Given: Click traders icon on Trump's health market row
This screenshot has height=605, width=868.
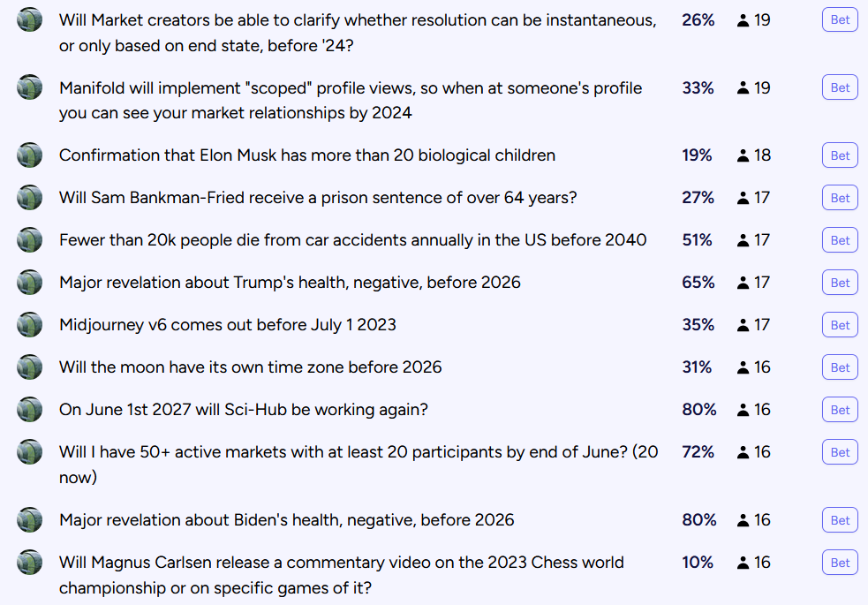Looking at the screenshot, I should coord(743,283).
